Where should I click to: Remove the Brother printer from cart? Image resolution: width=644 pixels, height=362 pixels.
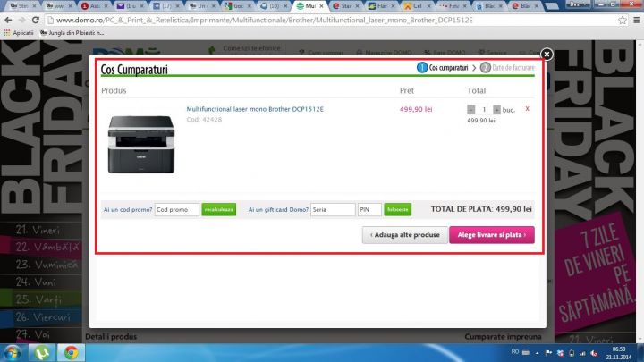pyautogui.click(x=527, y=109)
